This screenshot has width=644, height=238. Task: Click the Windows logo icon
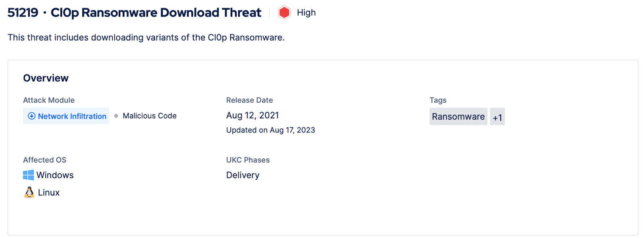coord(28,175)
